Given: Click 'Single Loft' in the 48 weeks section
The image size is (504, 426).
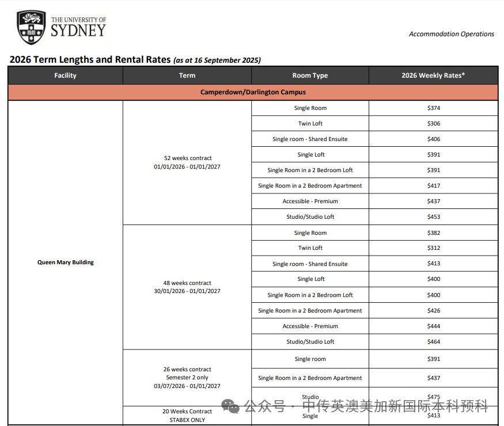Looking at the screenshot, I should point(311,279).
